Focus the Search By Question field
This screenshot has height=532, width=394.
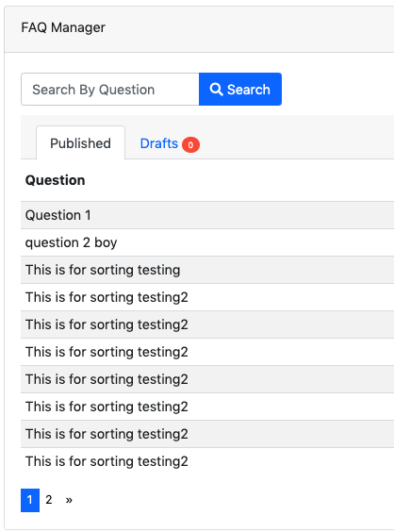(x=110, y=90)
